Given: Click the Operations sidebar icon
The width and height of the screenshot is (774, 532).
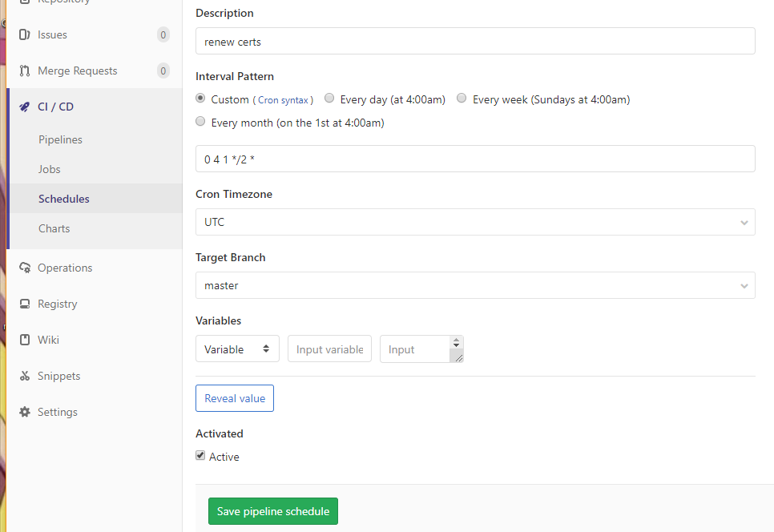Looking at the screenshot, I should point(25,268).
